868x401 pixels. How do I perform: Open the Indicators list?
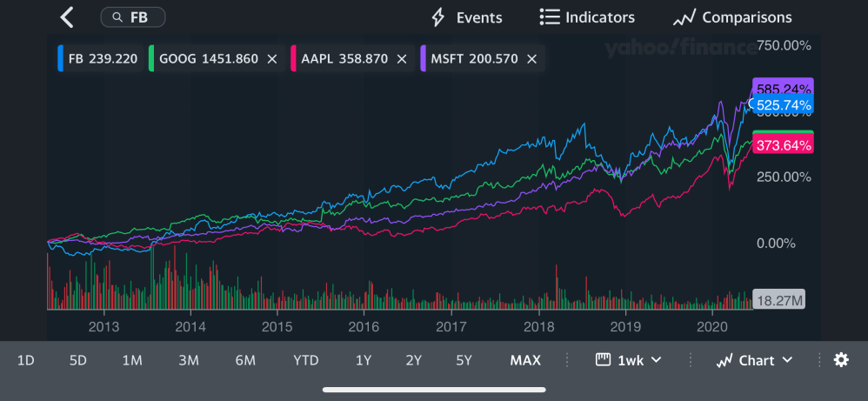coord(587,17)
